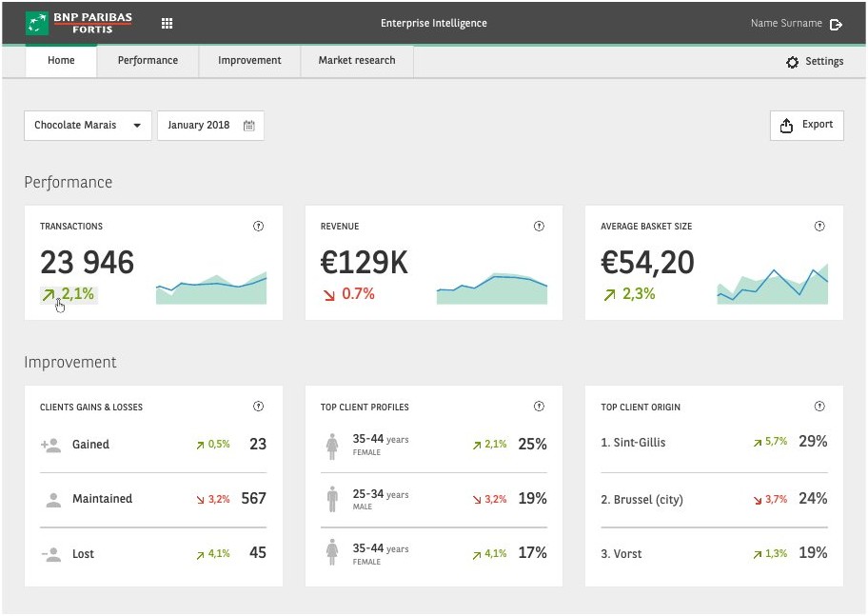
Task: Go to the Market research tab
Action: point(357,60)
